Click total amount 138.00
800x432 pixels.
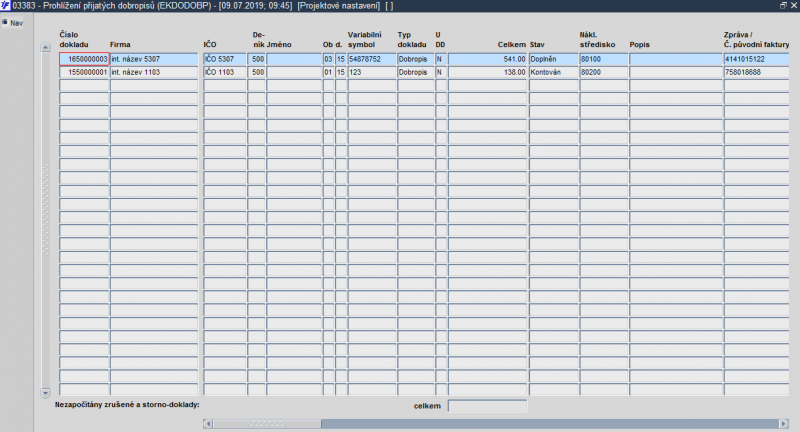487,72
